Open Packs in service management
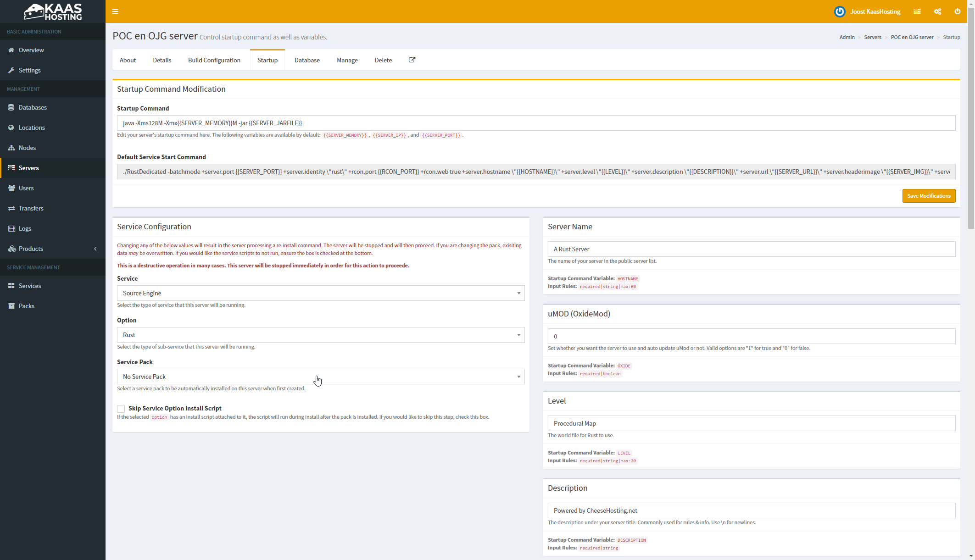This screenshot has height=560, width=975. coord(26,306)
